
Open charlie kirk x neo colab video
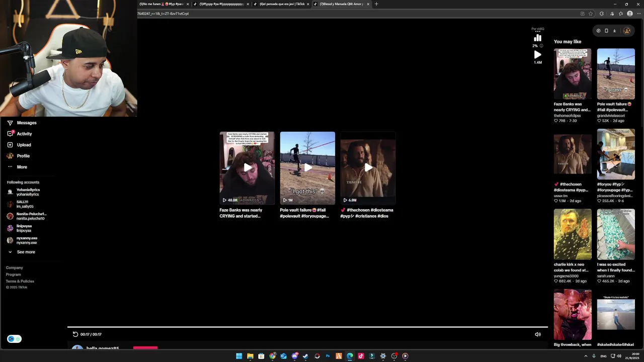point(573,234)
